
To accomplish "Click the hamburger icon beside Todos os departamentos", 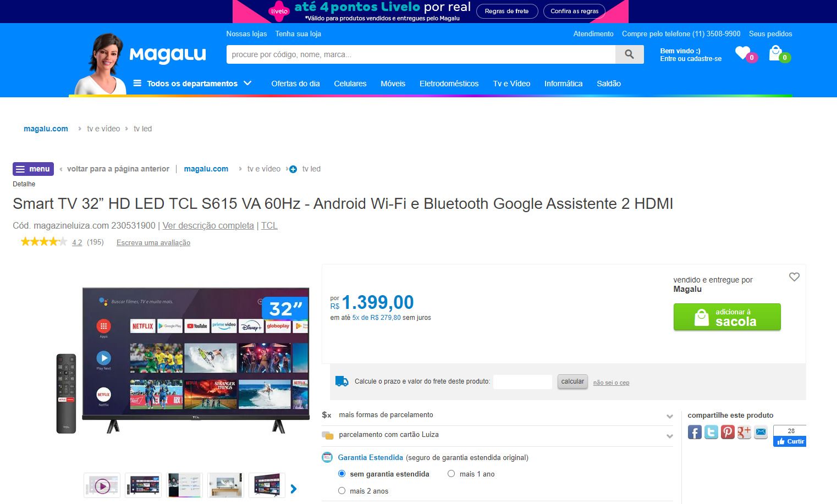I will (x=137, y=84).
